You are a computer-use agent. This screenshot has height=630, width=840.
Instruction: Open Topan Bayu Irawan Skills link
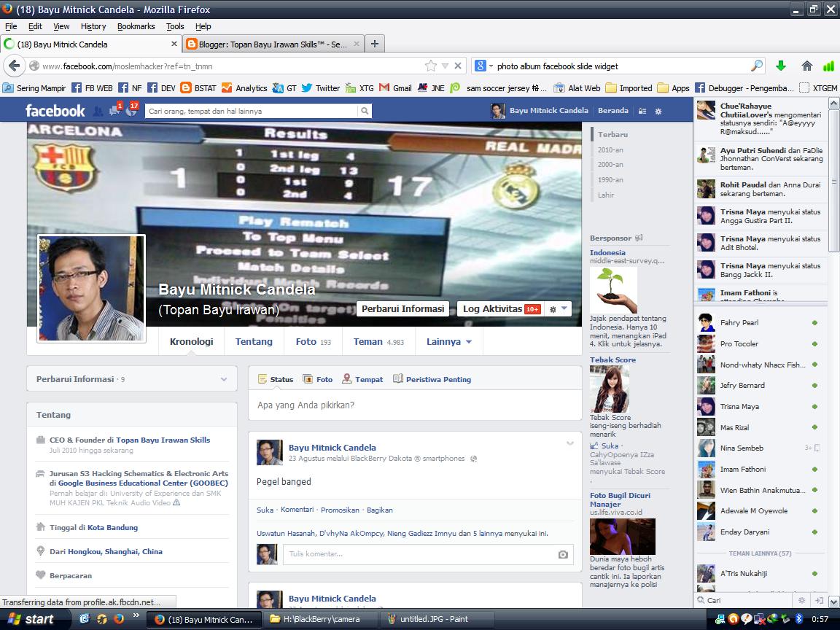click(163, 440)
